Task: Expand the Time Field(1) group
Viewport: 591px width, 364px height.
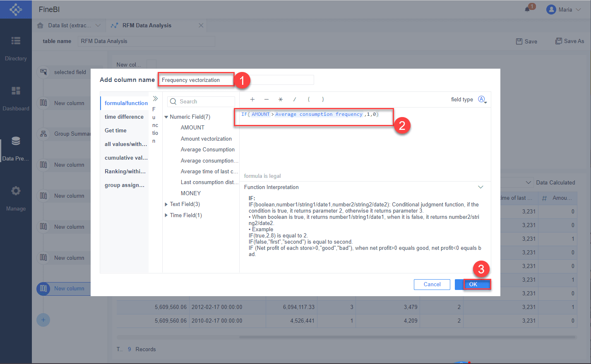Action: coord(166,216)
